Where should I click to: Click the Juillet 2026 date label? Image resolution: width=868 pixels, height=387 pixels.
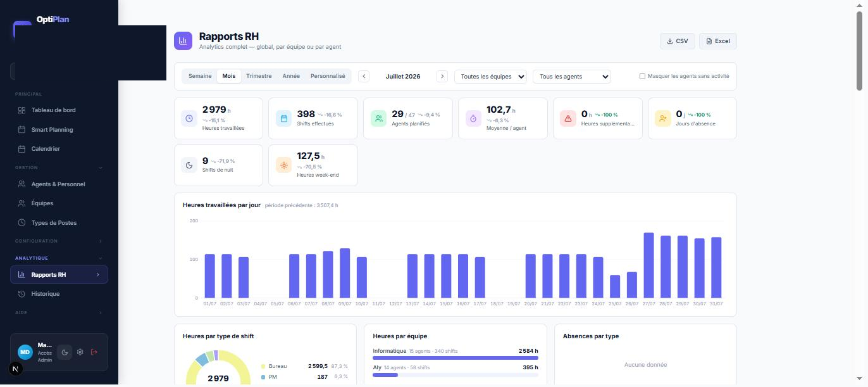coord(403,77)
